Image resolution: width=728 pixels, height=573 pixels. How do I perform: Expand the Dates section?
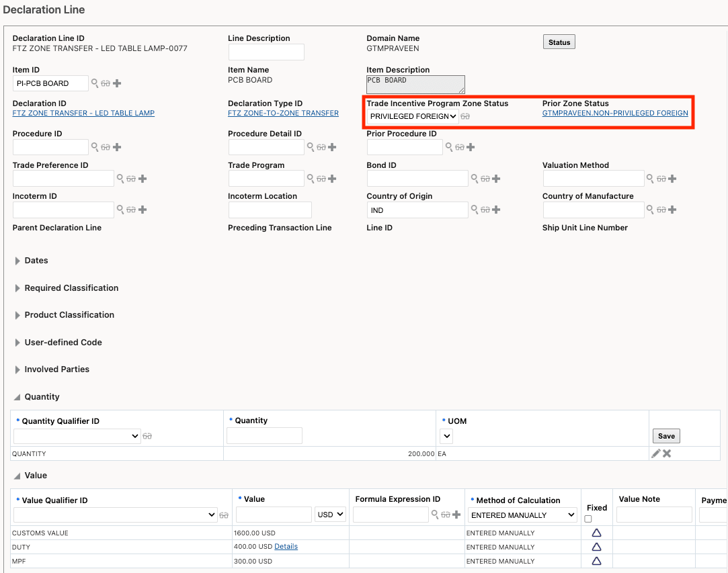18,261
